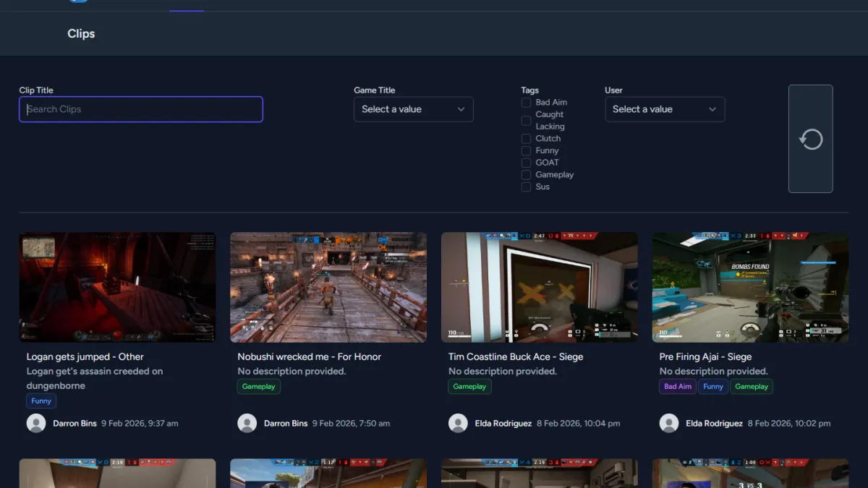Viewport: 868px width, 488px height.
Task: Open the Nobushi wrecked me clip thumbnail
Action: coord(328,287)
